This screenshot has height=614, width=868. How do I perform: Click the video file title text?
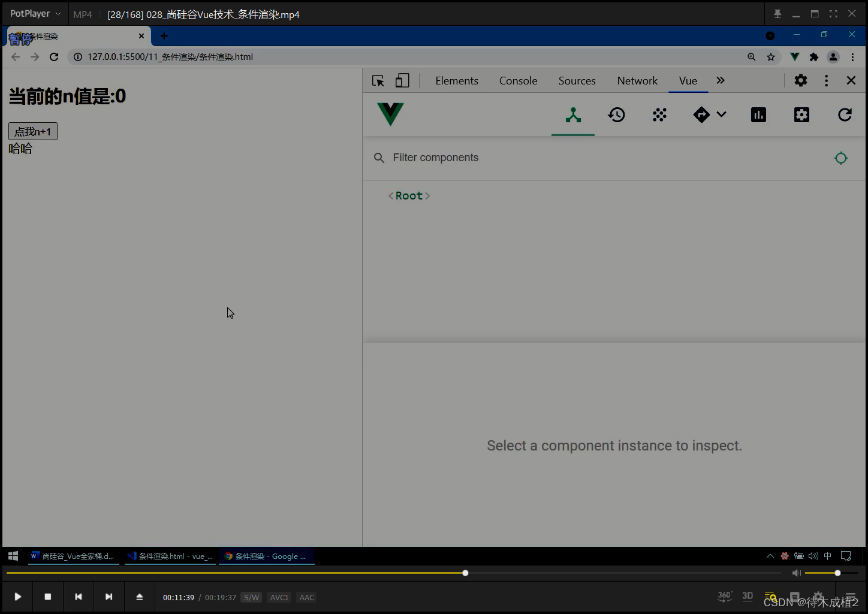tap(203, 14)
